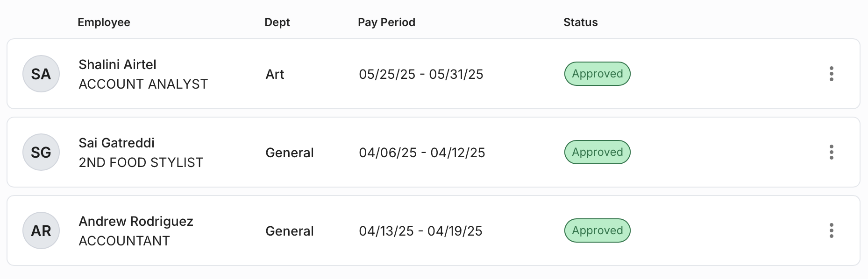Image resolution: width=868 pixels, height=279 pixels.
Task: Select the Andrew Rodriguez employee name
Action: click(x=136, y=221)
